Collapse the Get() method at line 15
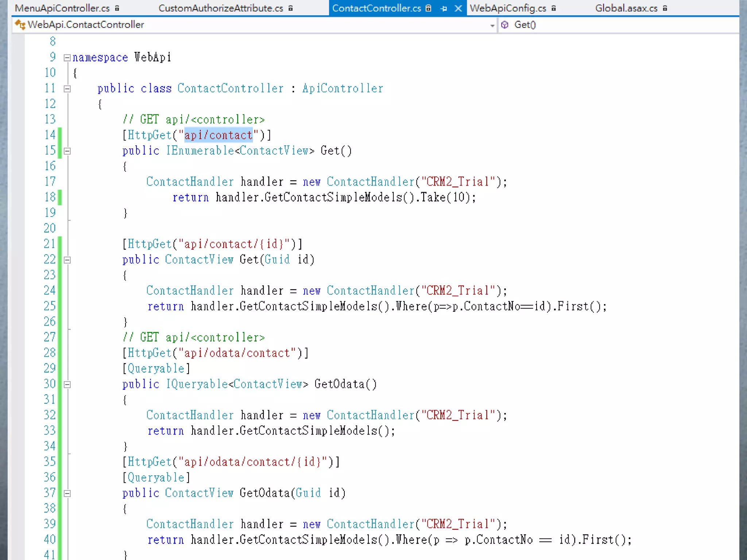747x560 pixels. click(67, 151)
